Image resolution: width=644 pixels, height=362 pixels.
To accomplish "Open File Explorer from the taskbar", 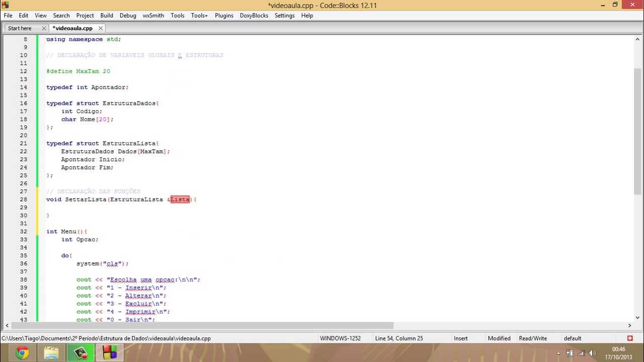I will [x=51, y=353].
